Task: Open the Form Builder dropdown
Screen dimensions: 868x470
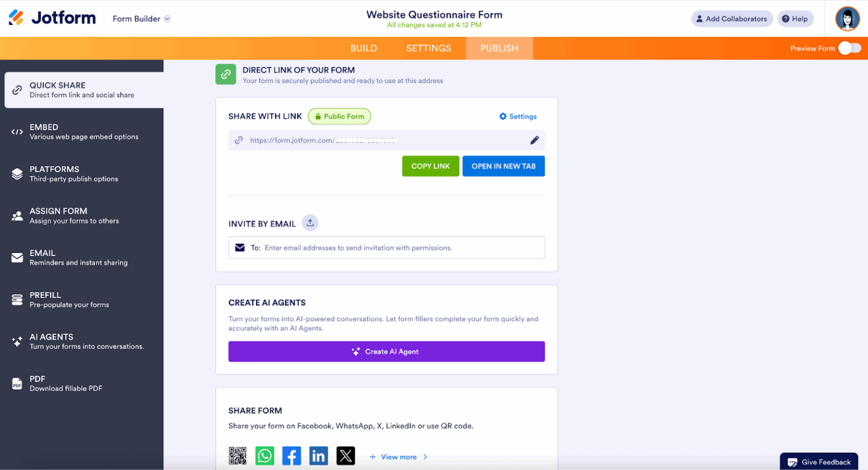Action: point(141,19)
